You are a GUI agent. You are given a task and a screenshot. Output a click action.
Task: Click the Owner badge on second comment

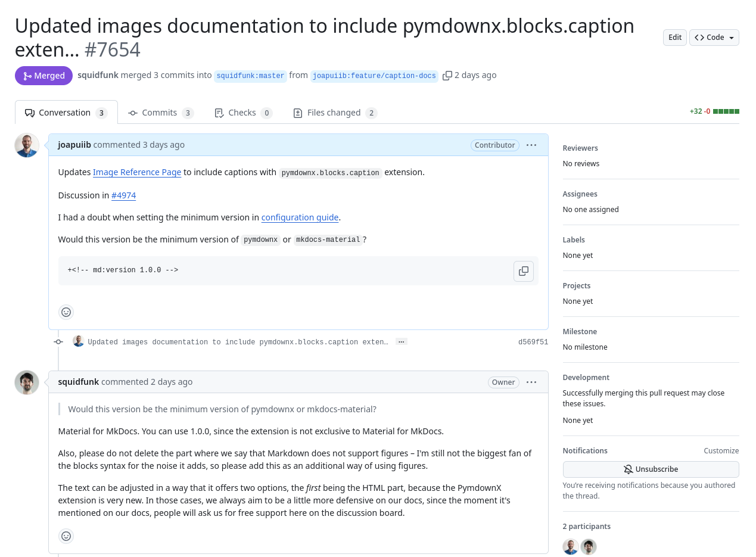pos(503,382)
